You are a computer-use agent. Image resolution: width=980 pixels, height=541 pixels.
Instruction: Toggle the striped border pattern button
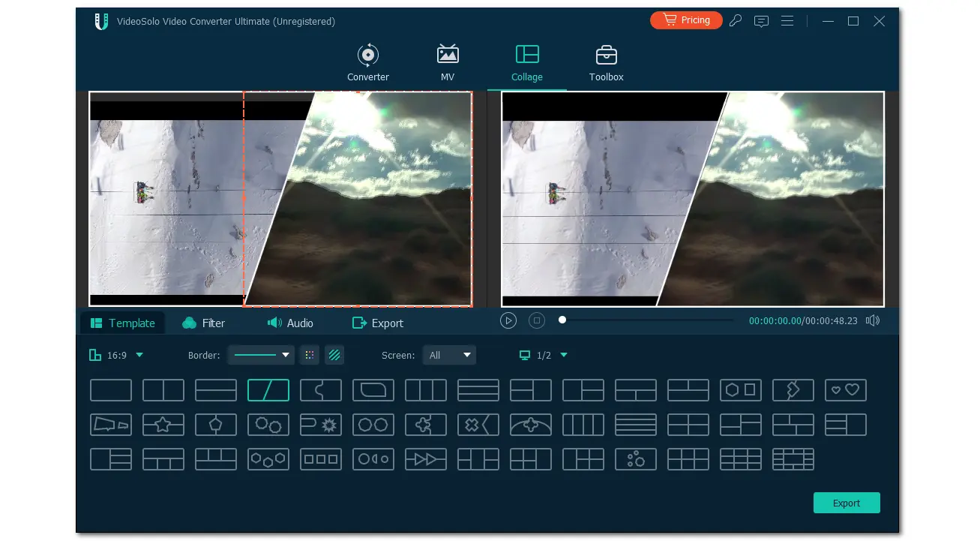click(334, 355)
